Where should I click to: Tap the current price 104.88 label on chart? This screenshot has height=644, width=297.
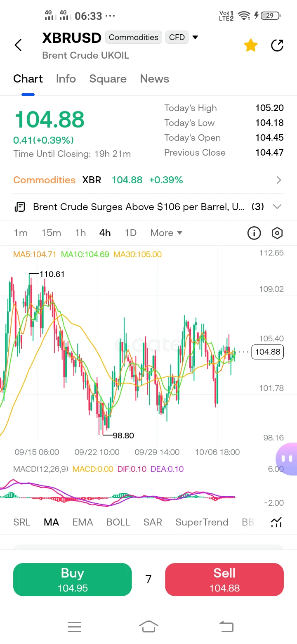click(x=268, y=352)
